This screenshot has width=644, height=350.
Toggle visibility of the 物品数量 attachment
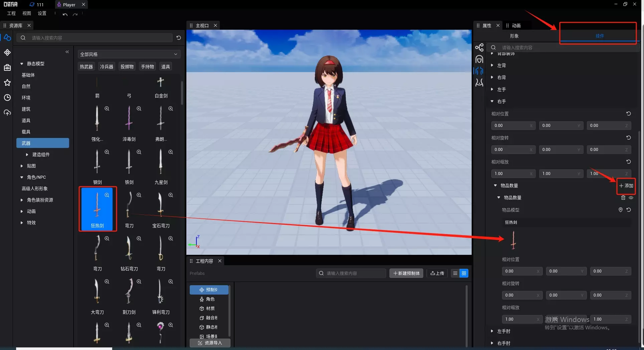631,198
